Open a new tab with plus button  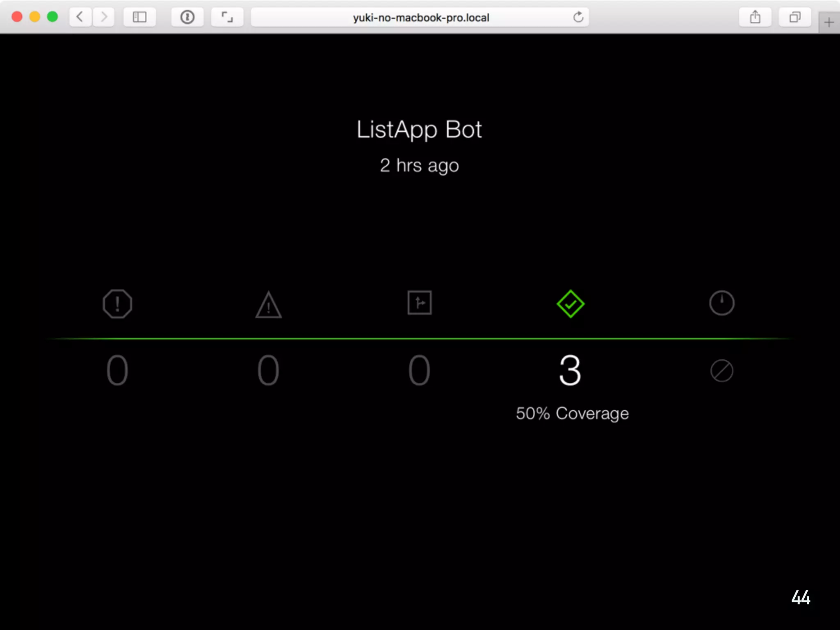pos(829,23)
